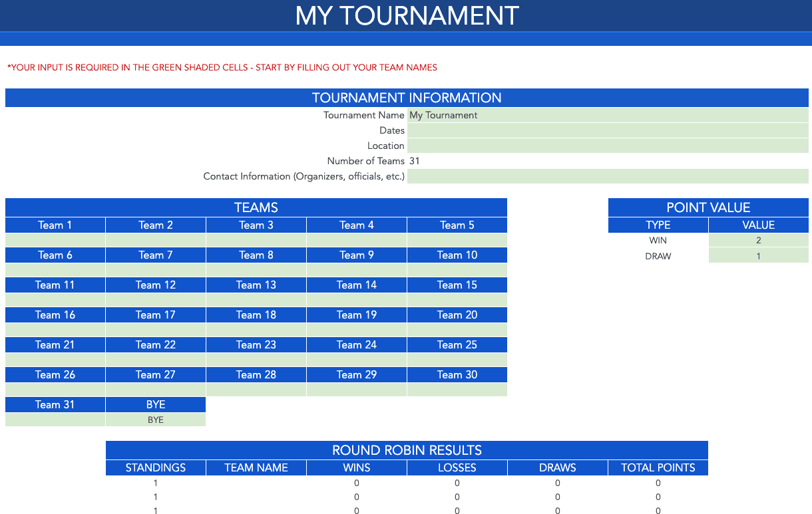This screenshot has height=514, width=812.
Task: Click the POINT VALUE header
Action: pos(708,207)
